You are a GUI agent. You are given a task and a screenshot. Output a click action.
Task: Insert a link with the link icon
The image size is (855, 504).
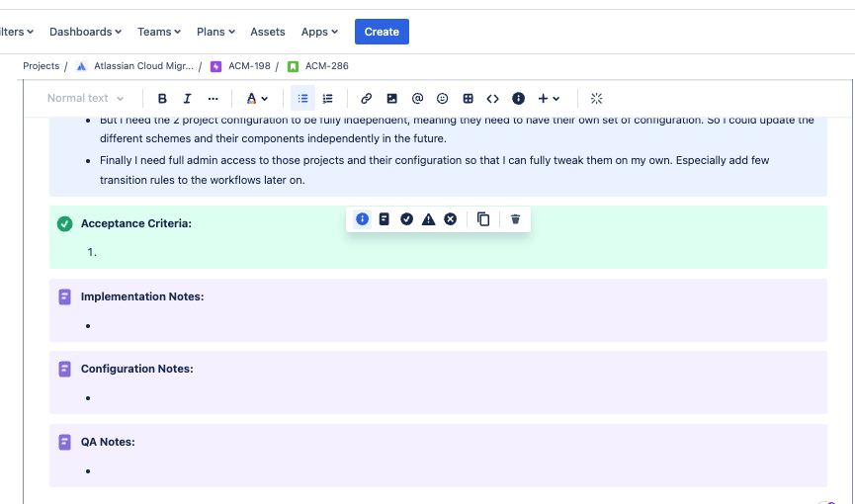coord(367,99)
